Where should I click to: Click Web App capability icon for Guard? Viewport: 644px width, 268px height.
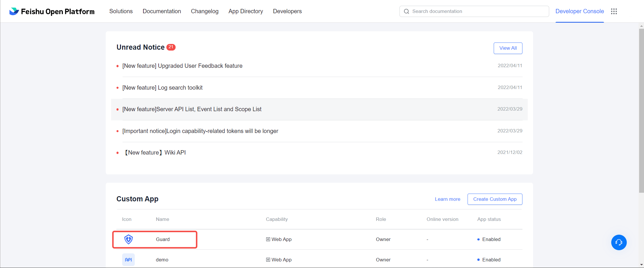pyautogui.click(x=268, y=239)
